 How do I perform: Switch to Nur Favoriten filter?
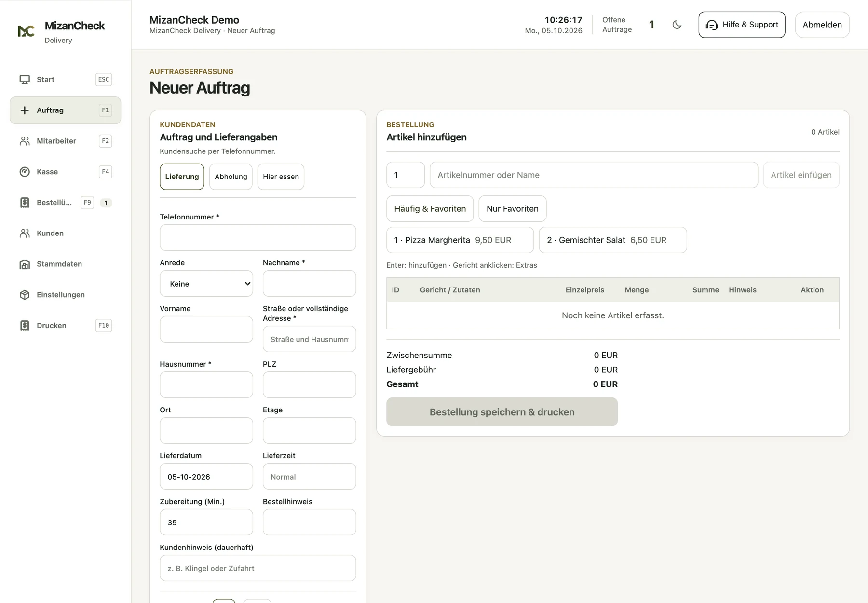pyautogui.click(x=512, y=209)
